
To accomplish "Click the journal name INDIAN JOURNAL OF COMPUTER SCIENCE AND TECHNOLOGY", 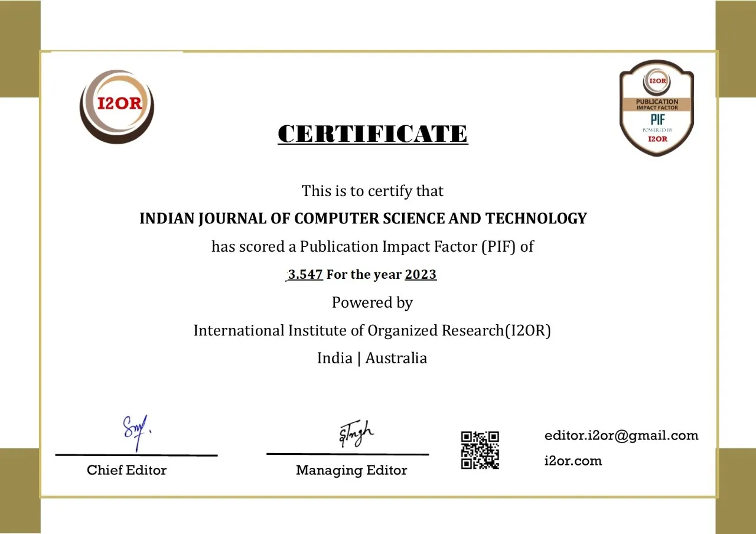I will click(363, 219).
